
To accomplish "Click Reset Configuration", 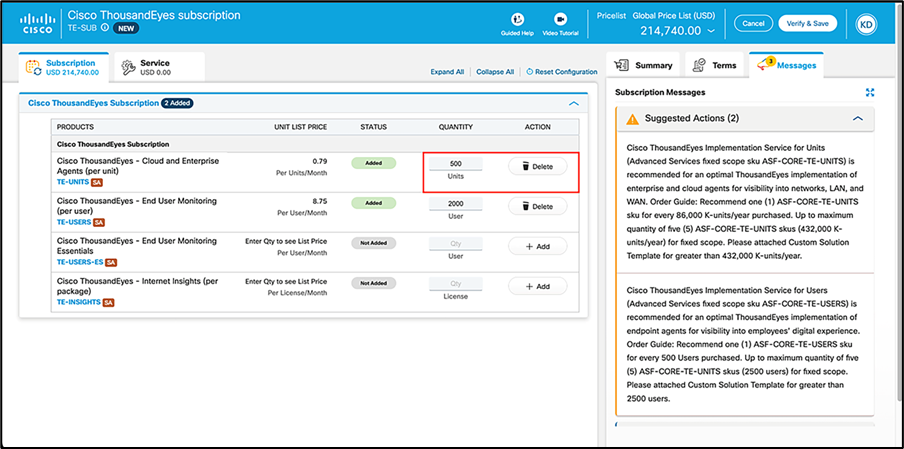I will (x=562, y=72).
